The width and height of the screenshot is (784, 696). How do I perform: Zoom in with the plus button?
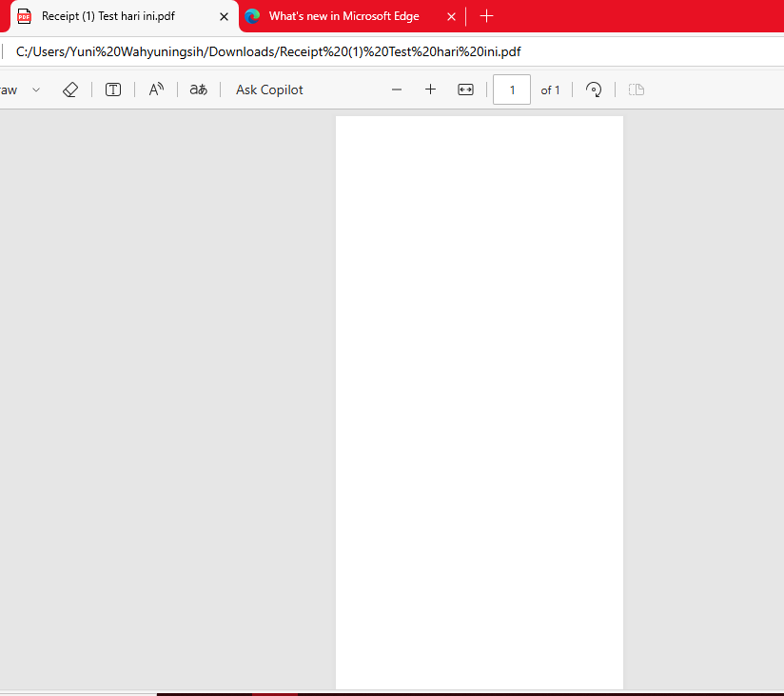pos(430,90)
